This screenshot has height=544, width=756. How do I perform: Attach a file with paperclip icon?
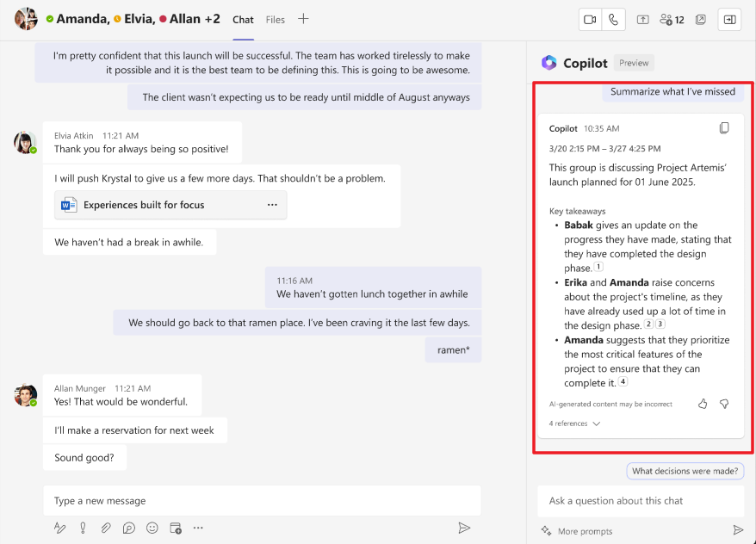[106, 529]
